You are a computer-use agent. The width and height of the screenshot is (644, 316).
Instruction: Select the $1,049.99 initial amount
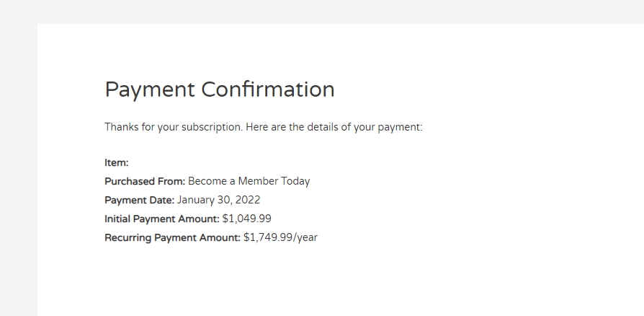click(247, 219)
